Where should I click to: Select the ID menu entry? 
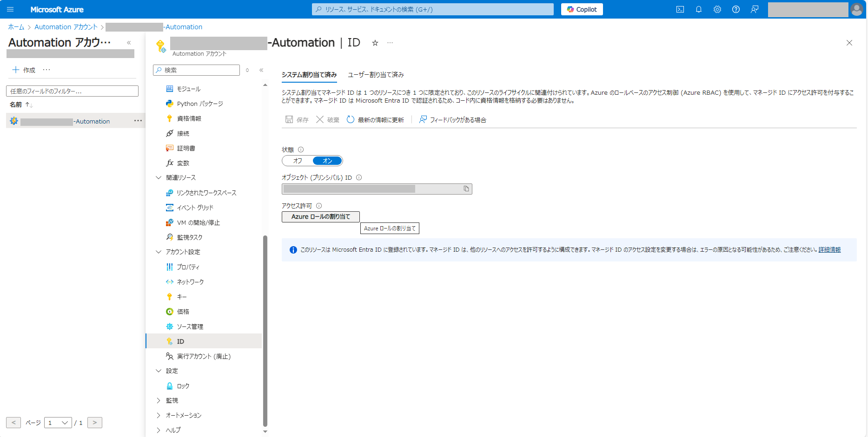(x=180, y=341)
